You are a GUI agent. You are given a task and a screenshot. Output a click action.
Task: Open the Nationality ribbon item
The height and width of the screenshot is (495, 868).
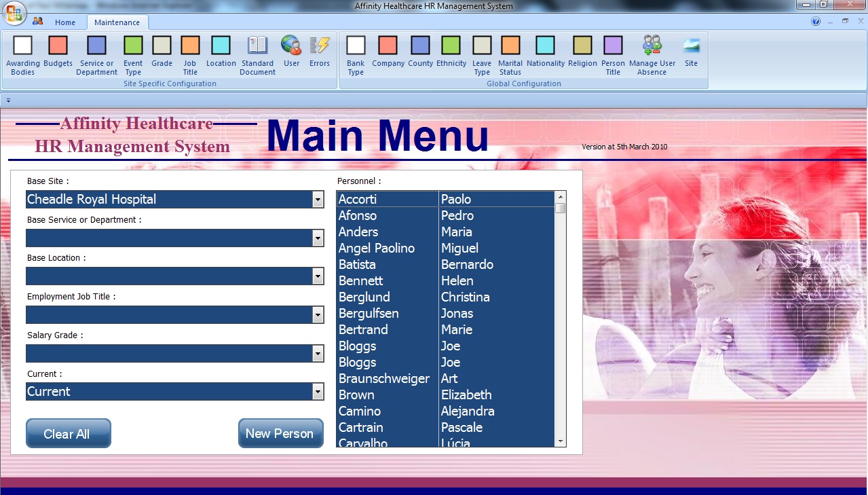click(x=546, y=52)
